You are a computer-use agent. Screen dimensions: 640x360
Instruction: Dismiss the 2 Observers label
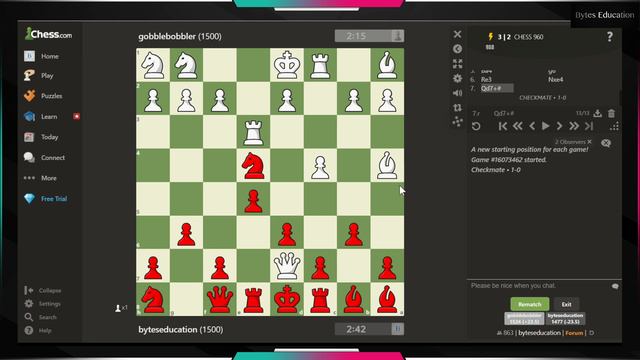(589, 142)
